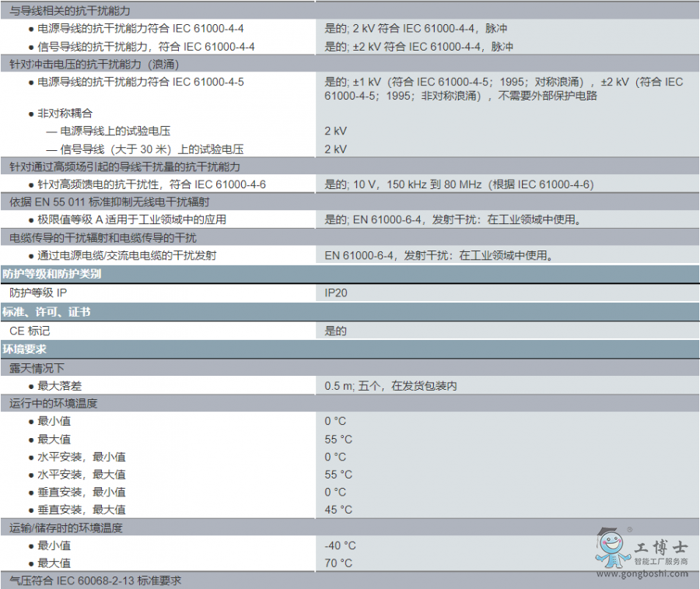Click the -40 °C storage temperature value
Image resolution: width=700 pixels, height=589 pixels.
(x=340, y=545)
